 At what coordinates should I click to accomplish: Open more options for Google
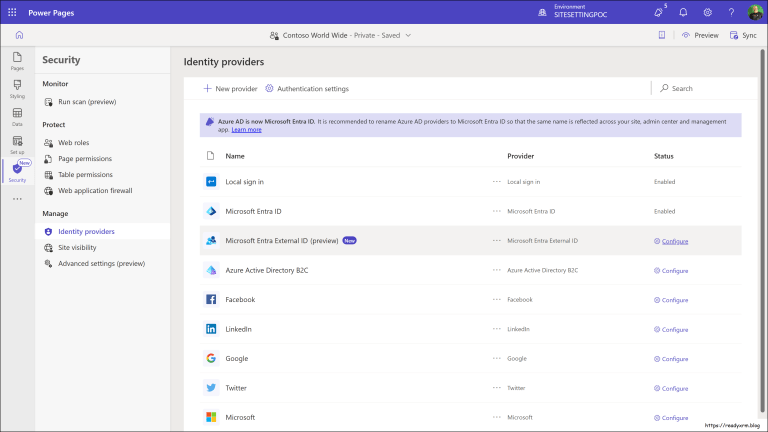[497, 358]
